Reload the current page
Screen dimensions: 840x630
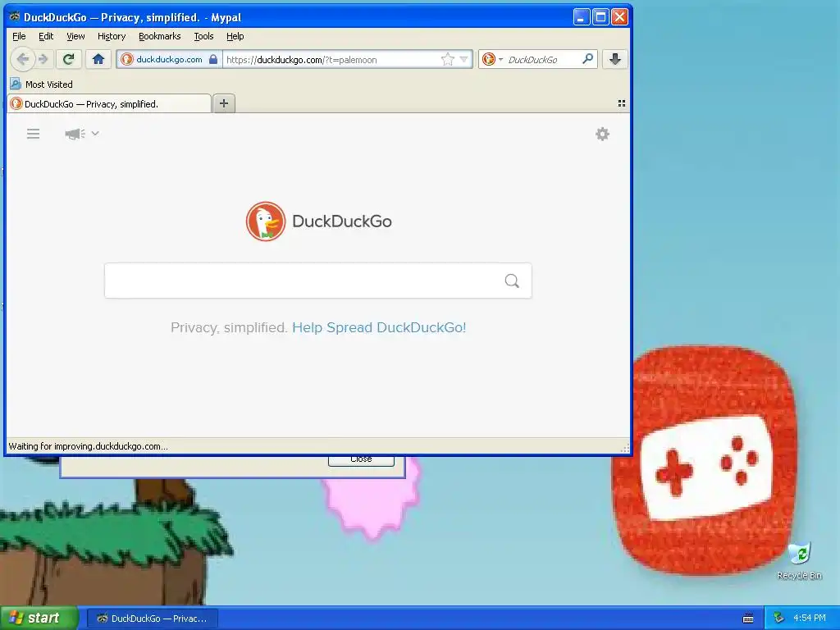[69, 59]
